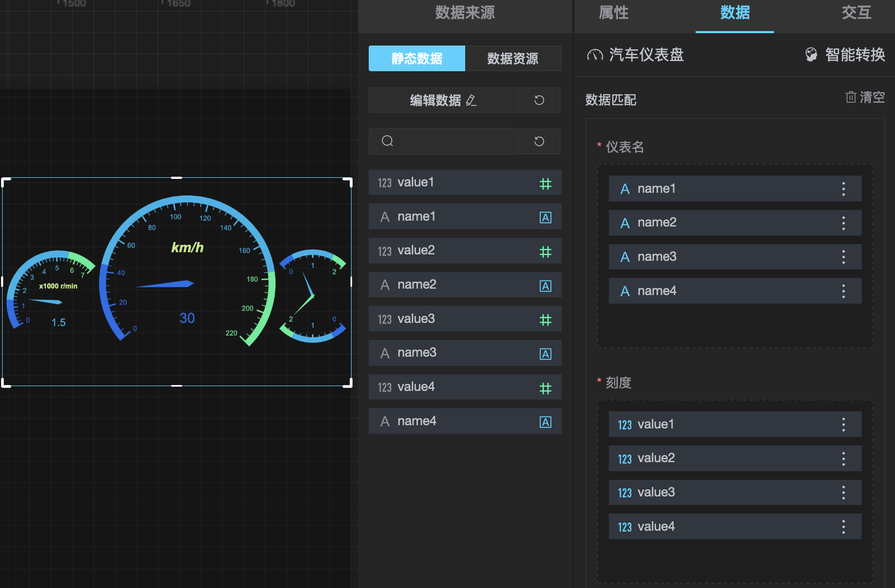Open more options for value1 in 刻度
Screen dimensions: 895x588
[844, 424]
